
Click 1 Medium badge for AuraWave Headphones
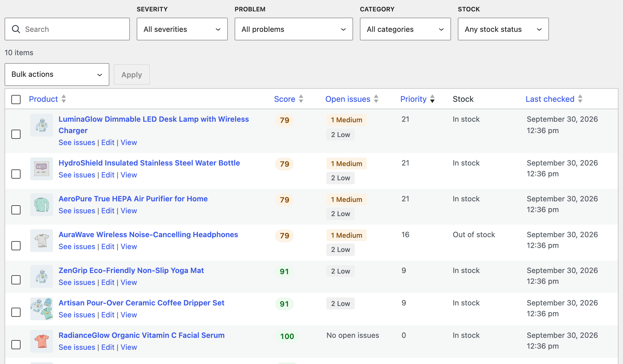pos(347,235)
